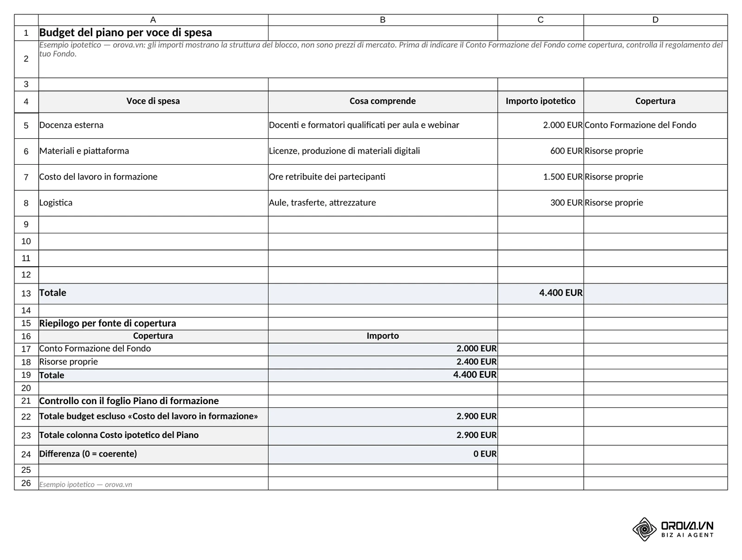The image size is (742, 560).
Task: Select the '300 EUR' amount cell
Action: tap(540, 203)
